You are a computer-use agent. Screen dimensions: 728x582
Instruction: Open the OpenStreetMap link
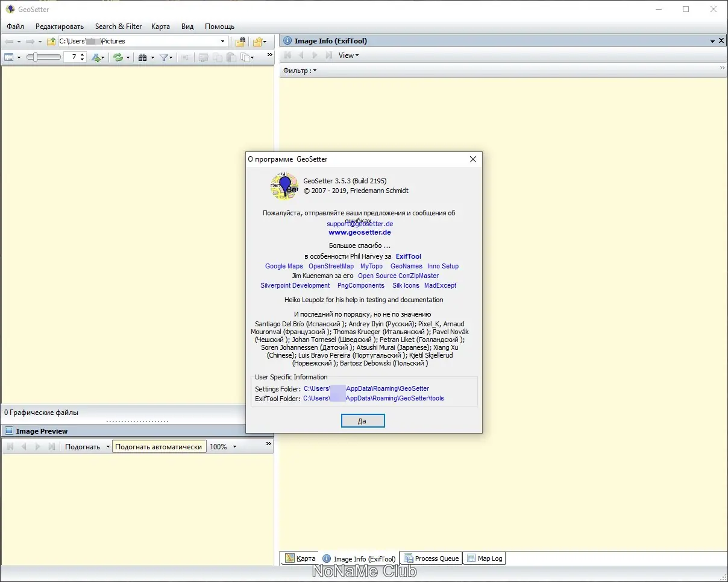331,266
